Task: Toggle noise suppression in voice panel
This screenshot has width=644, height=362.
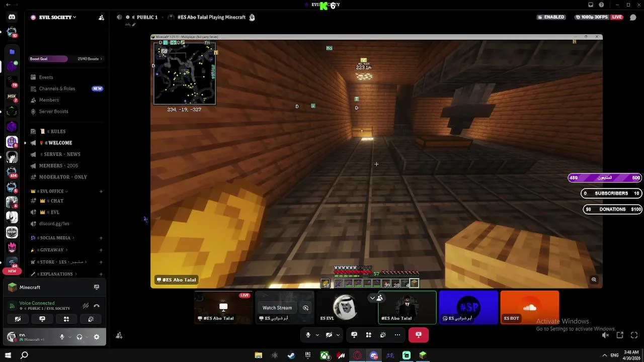Action: click(x=86, y=306)
